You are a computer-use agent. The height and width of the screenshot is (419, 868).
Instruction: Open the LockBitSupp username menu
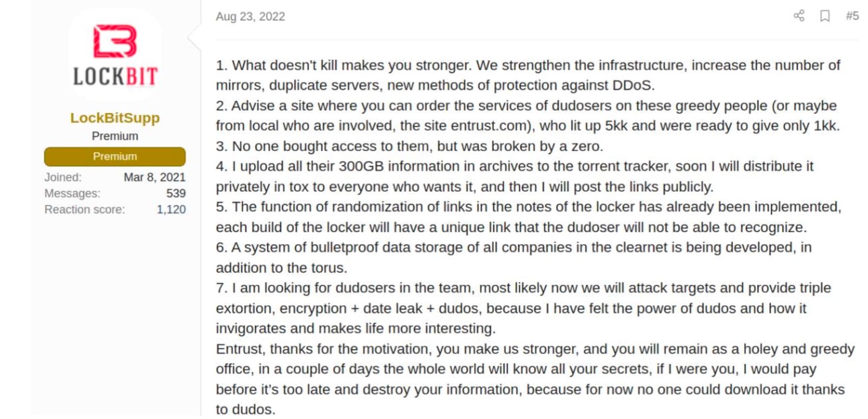[114, 118]
